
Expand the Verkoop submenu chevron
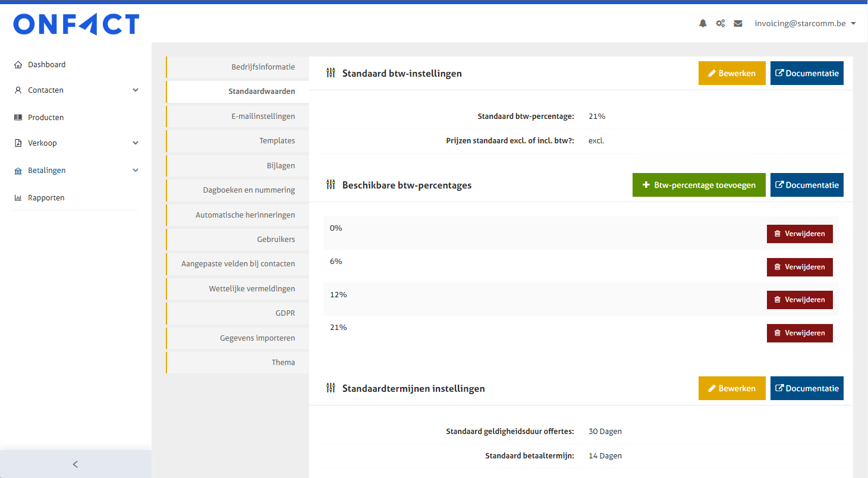pos(136,143)
